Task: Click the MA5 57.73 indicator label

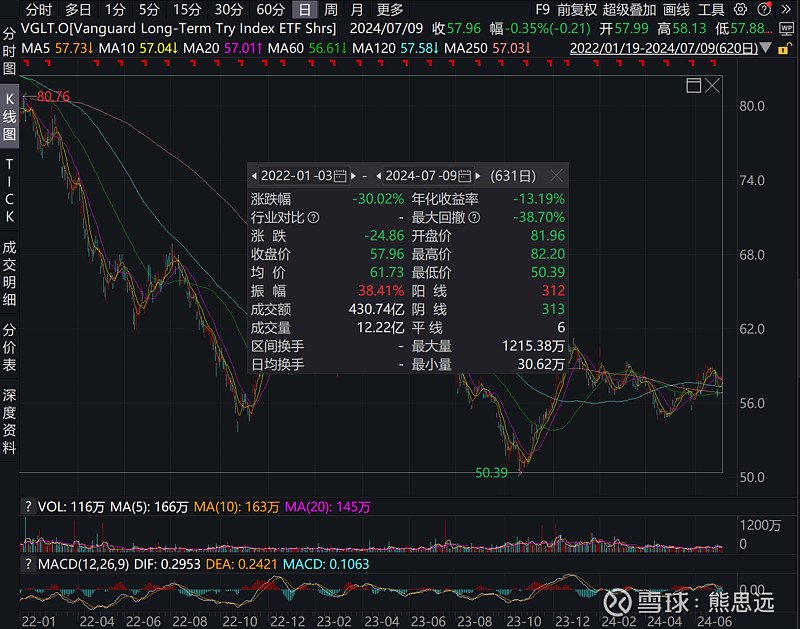Action: click(57, 48)
